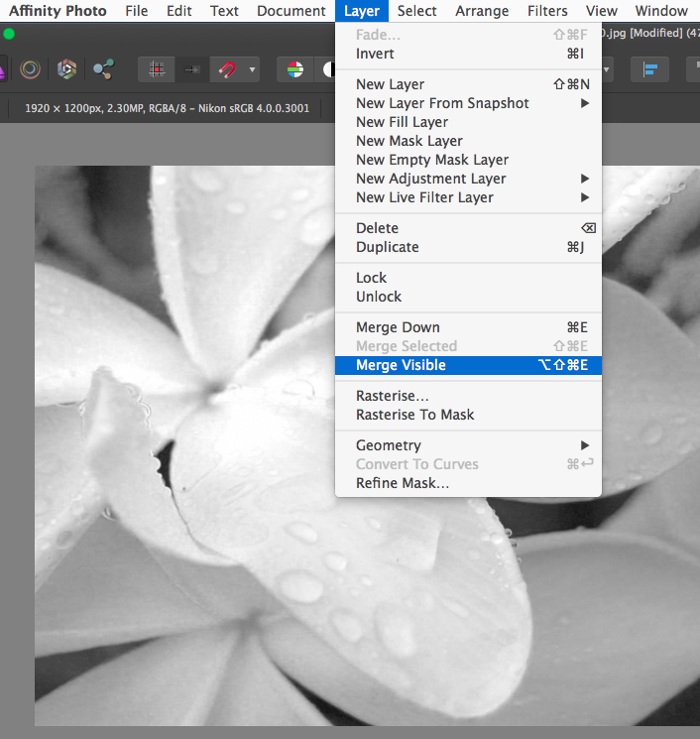Click the green window maximize dot

click(x=9, y=33)
